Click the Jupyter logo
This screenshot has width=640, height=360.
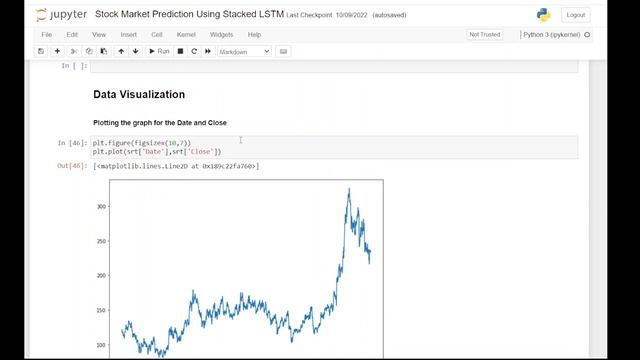(61, 15)
